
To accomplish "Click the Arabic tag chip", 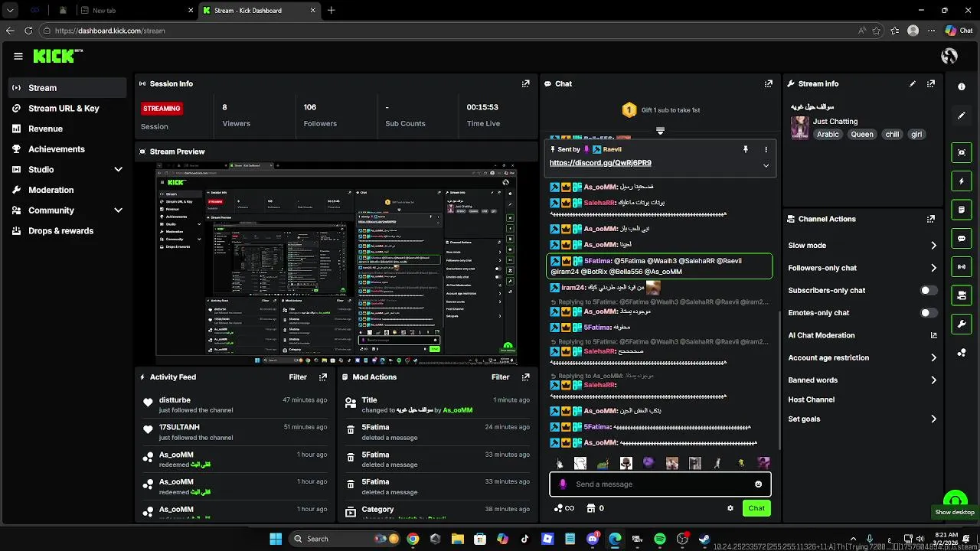I will 828,135.
